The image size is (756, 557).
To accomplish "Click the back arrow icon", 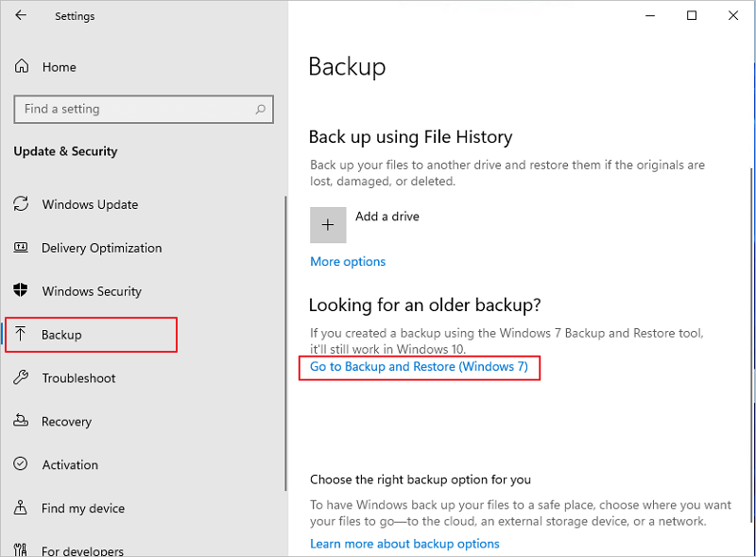I will (21, 16).
